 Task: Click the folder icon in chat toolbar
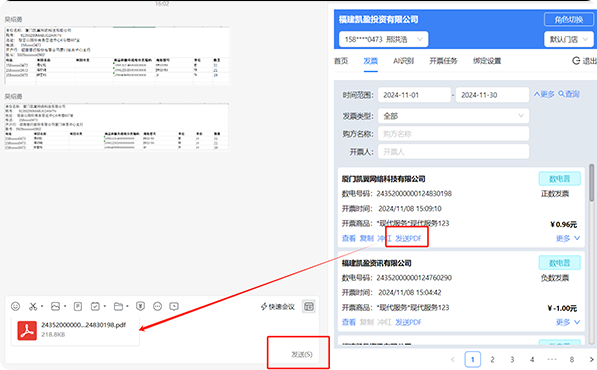coord(118,306)
